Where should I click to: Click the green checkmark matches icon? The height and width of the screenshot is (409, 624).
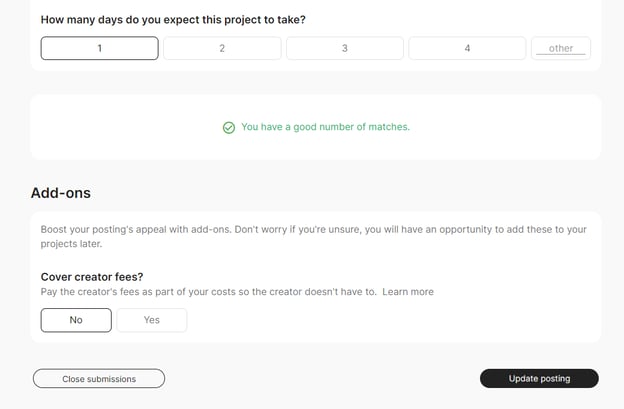229,127
